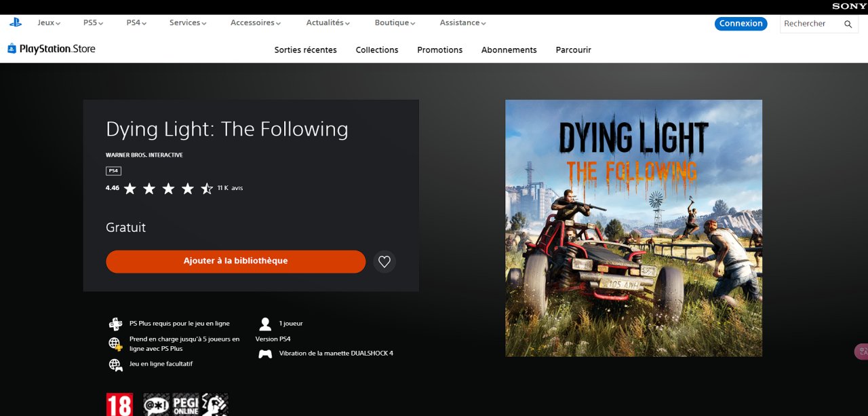Click the PEGI Online descriptor icon
This screenshot has width=868, height=416.
pyautogui.click(x=186, y=404)
